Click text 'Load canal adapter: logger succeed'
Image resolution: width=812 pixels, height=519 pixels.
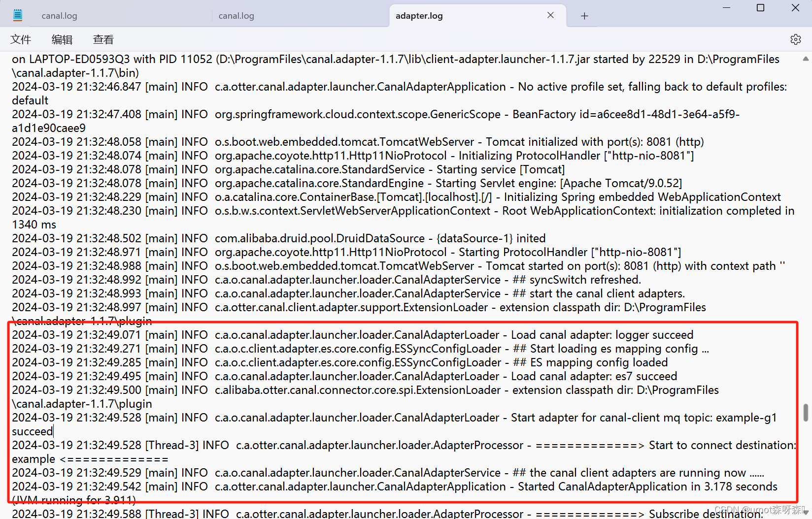(x=602, y=335)
